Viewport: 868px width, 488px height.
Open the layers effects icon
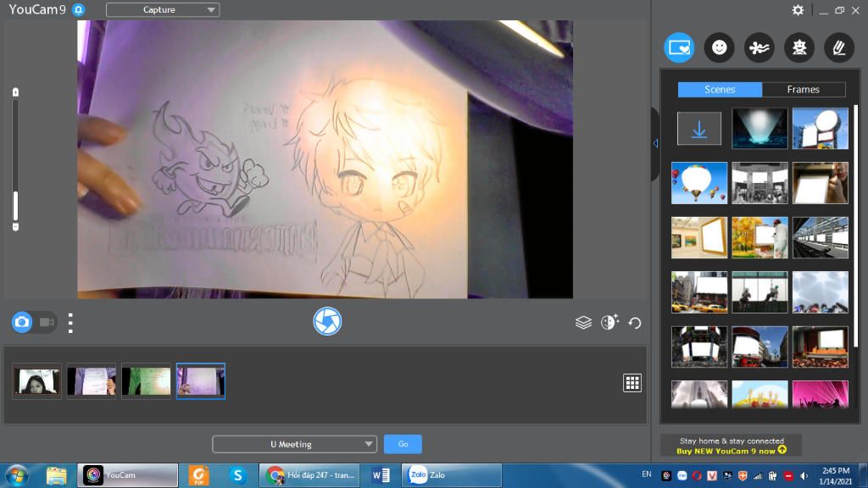coord(583,323)
